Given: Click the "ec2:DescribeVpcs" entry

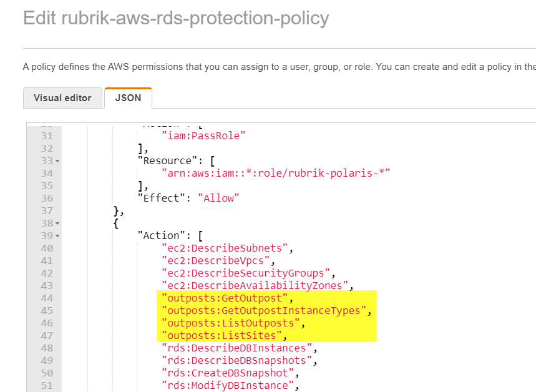Looking at the screenshot, I should pos(216,261).
